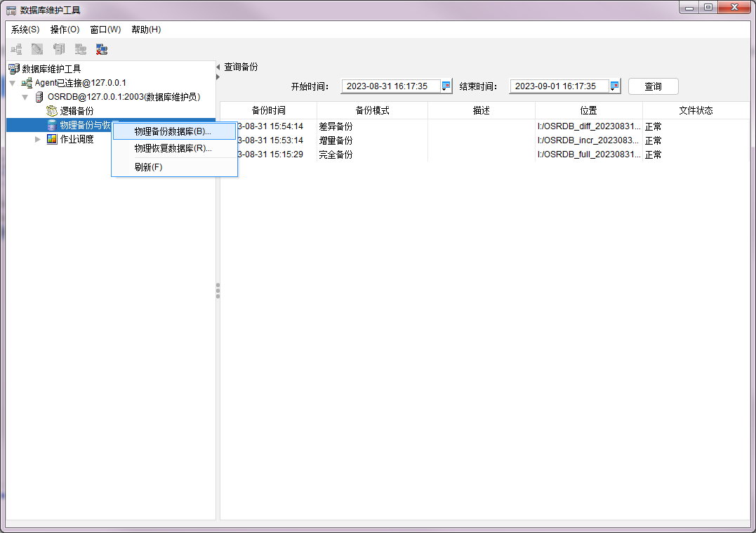
Task: Sort by the 备份模式 column header
Action: [x=372, y=111]
